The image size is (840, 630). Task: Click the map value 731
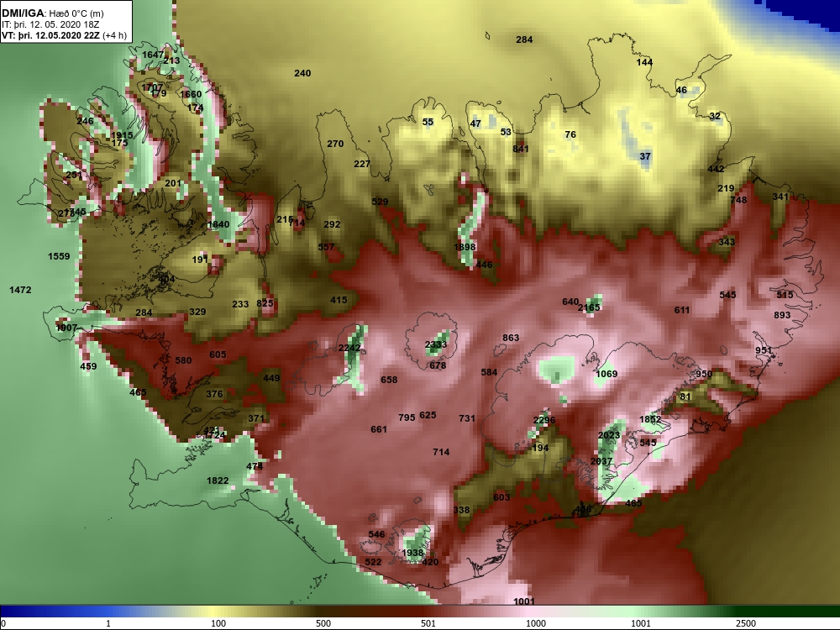point(467,417)
